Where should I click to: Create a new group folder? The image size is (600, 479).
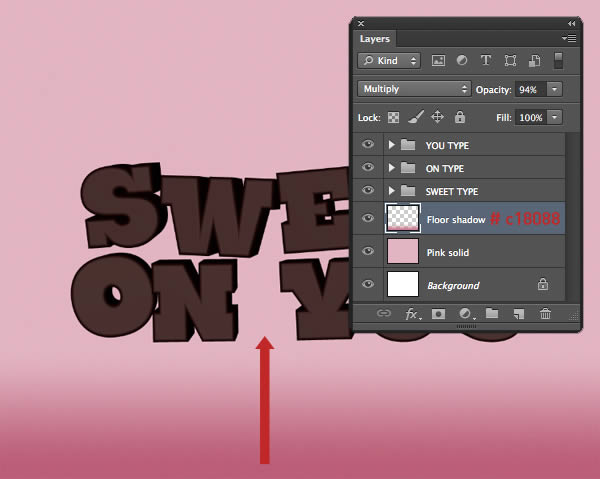tap(492, 314)
